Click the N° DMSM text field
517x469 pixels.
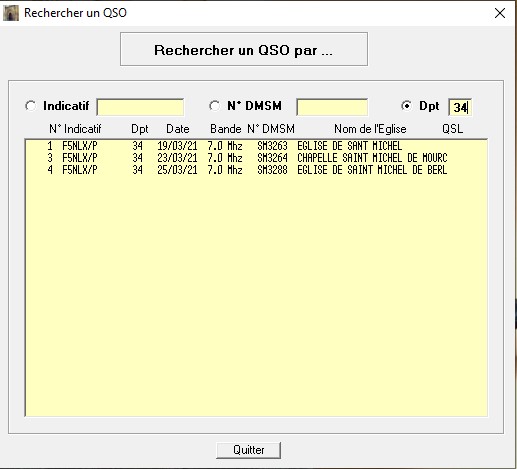pos(332,107)
